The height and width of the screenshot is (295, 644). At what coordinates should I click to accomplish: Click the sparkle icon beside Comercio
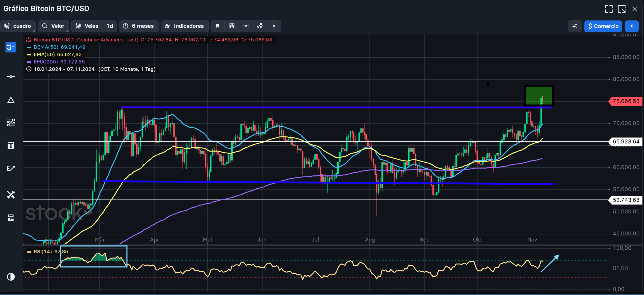tap(574, 26)
